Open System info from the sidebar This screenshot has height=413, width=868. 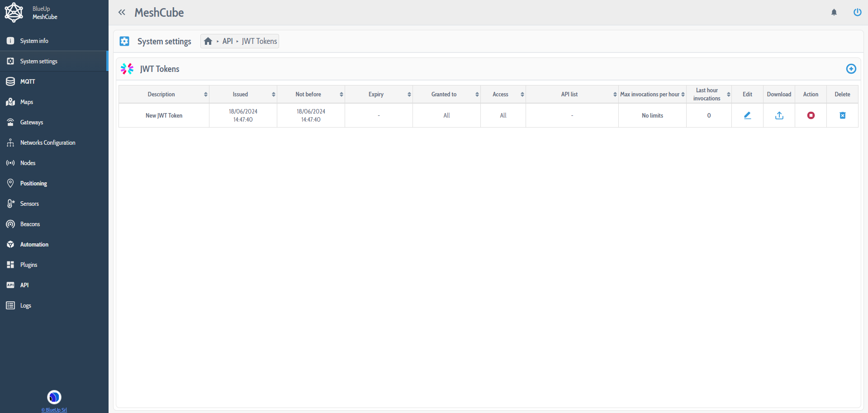click(34, 41)
